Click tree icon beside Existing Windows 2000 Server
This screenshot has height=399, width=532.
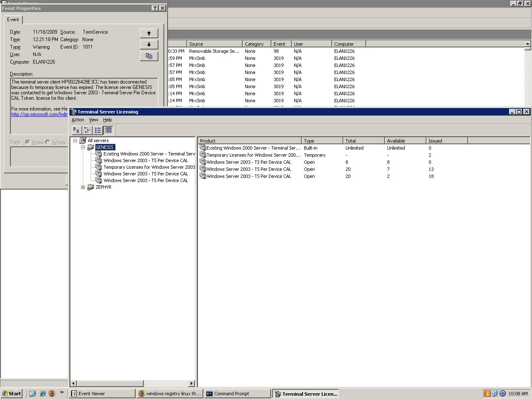[x=99, y=154]
